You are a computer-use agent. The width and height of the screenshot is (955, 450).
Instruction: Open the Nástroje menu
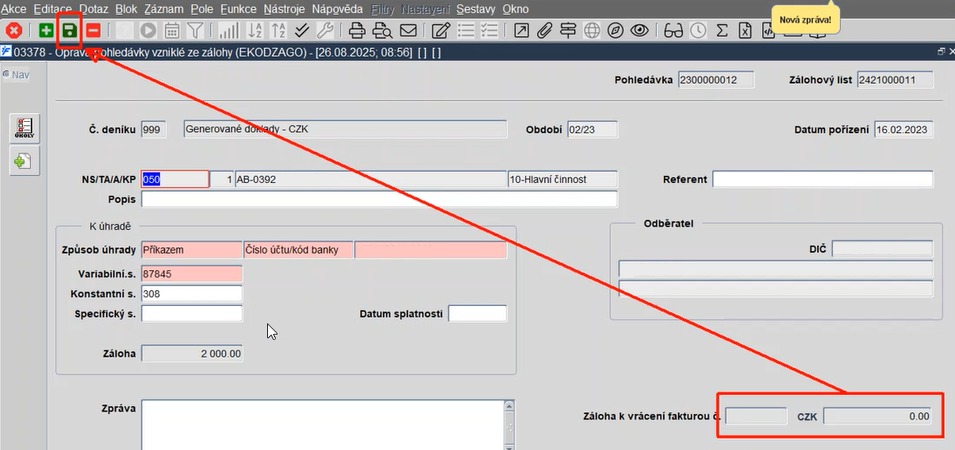tap(284, 9)
